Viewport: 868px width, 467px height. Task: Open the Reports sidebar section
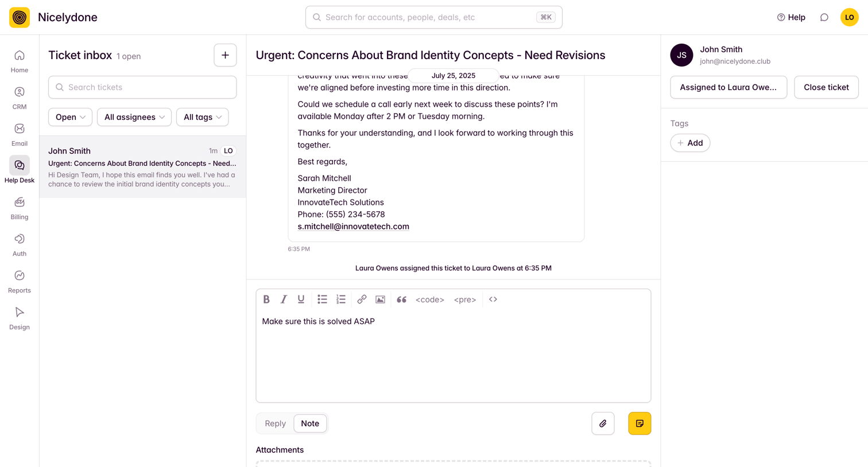[x=20, y=282]
